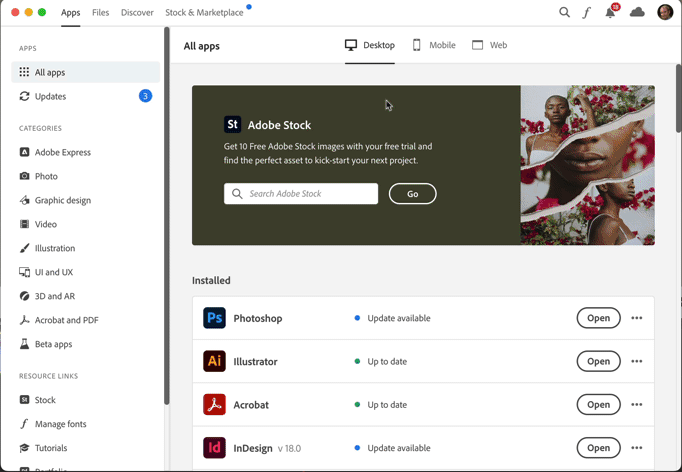Open Illustrator with its Open button
This screenshot has height=472, width=682.
tap(598, 361)
